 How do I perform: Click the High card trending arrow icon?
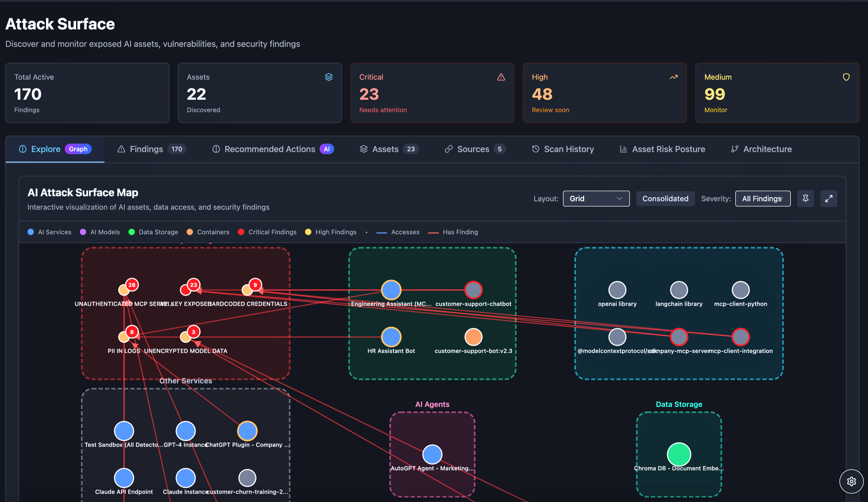click(x=673, y=77)
